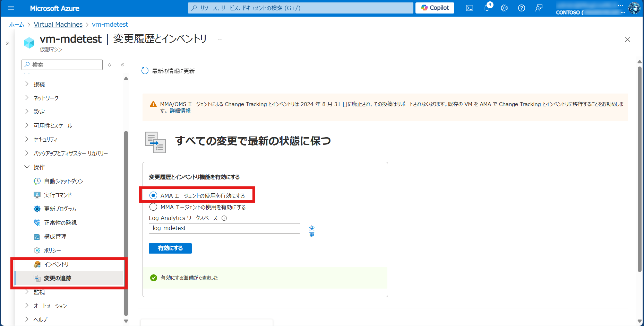Select 変更の追跡 menu item
Viewport: 644px width, 326px height.
(x=69, y=278)
